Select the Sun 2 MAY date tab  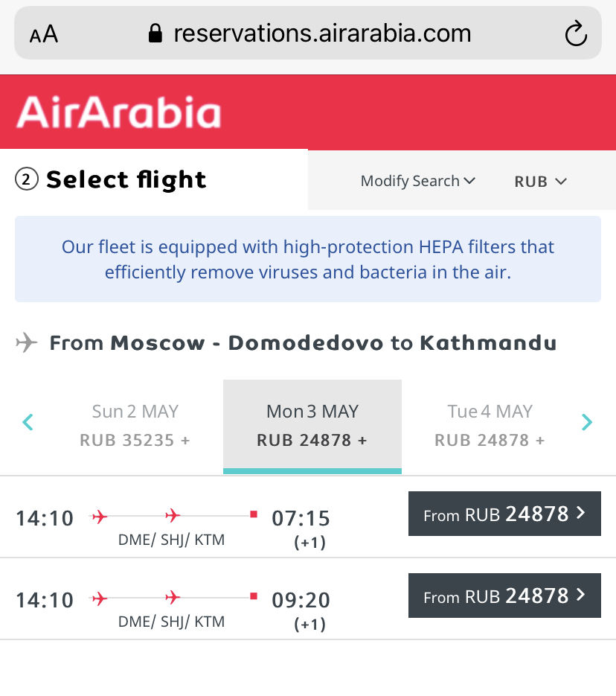(x=135, y=425)
